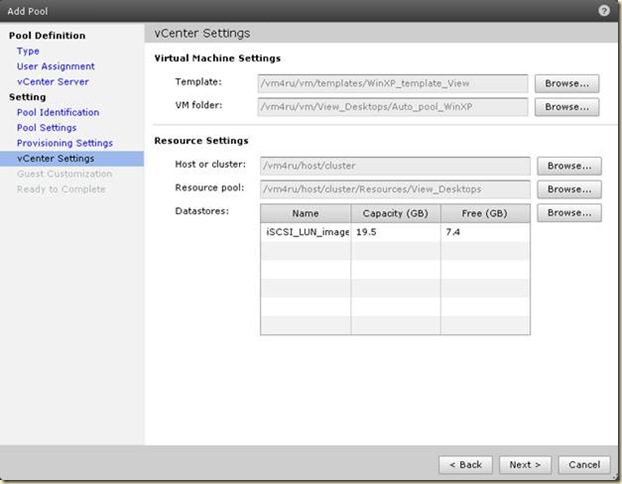Browse for the VM folder
The width and height of the screenshot is (622, 484).
[566, 106]
